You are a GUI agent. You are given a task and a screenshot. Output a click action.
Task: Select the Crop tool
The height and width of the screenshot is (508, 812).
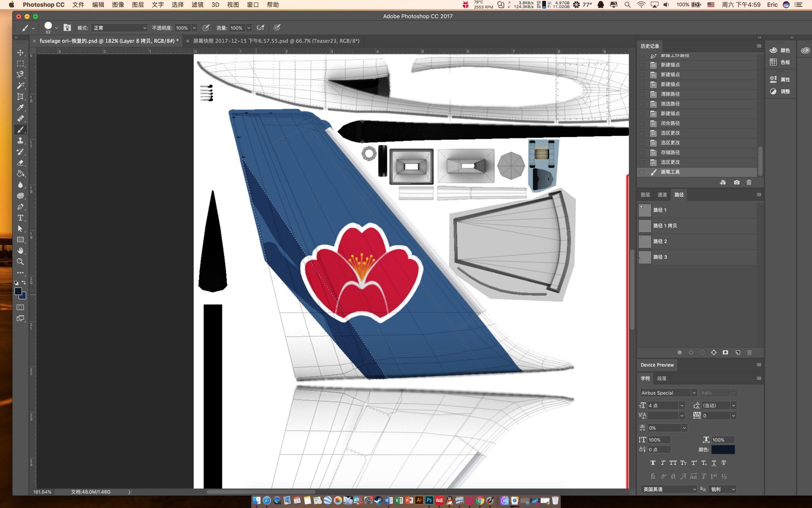(x=20, y=96)
